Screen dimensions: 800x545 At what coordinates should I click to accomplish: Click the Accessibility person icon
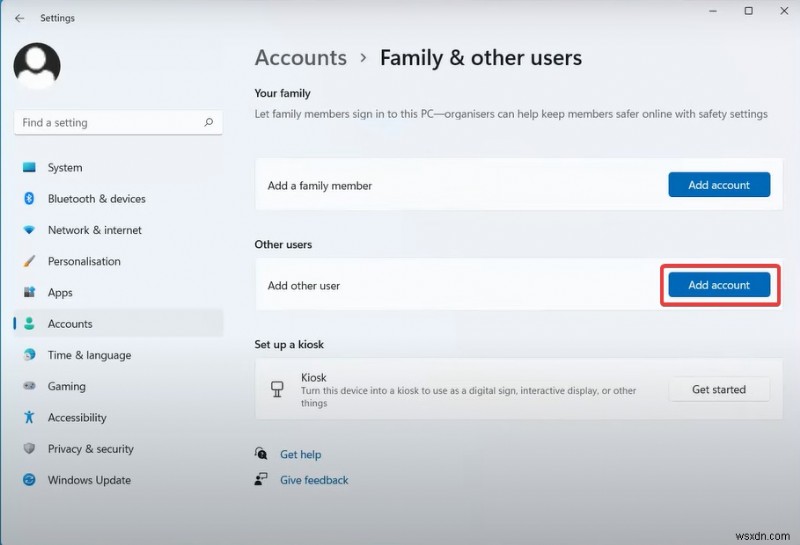click(29, 418)
